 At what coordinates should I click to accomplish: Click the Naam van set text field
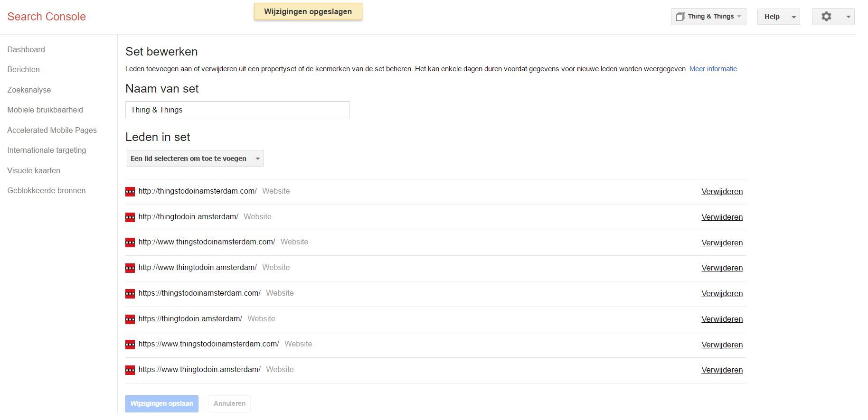(237, 110)
